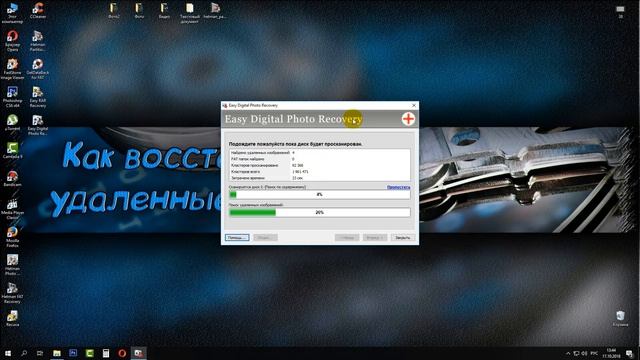This screenshot has height=360, width=640.
Task: Open File Explorer from the taskbar
Action: pyautogui.click(x=57, y=353)
